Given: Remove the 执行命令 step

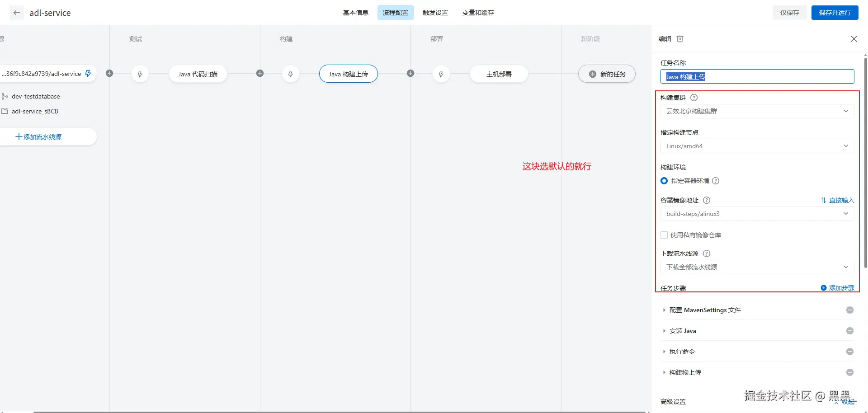Looking at the screenshot, I should [850, 352].
